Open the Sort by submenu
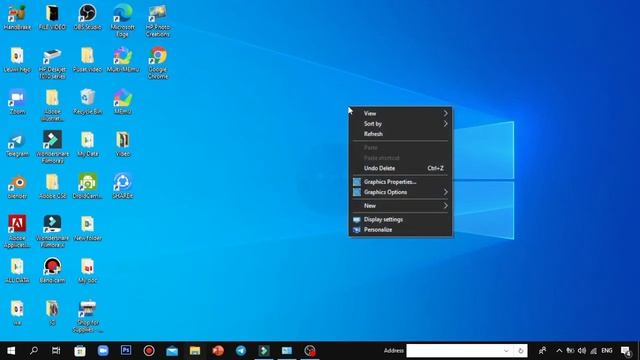Viewport: 640px width, 360px height. [400, 123]
